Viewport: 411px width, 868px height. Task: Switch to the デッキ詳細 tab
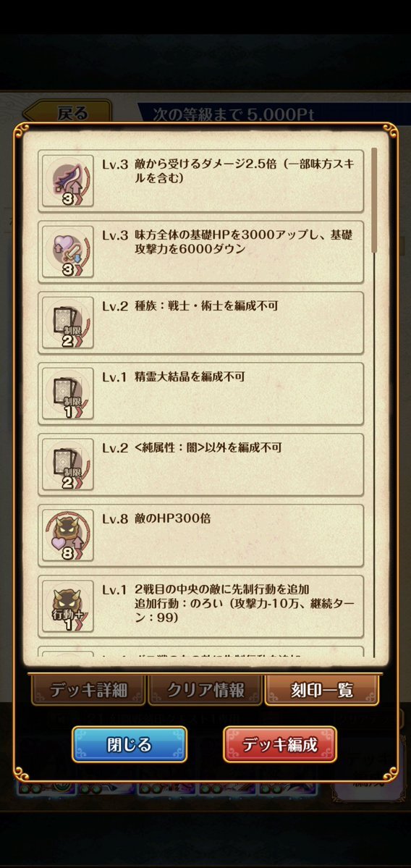point(88,691)
